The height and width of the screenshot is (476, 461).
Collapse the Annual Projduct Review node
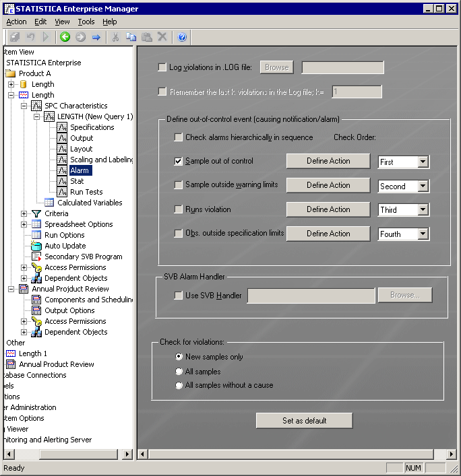pos(11,289)
